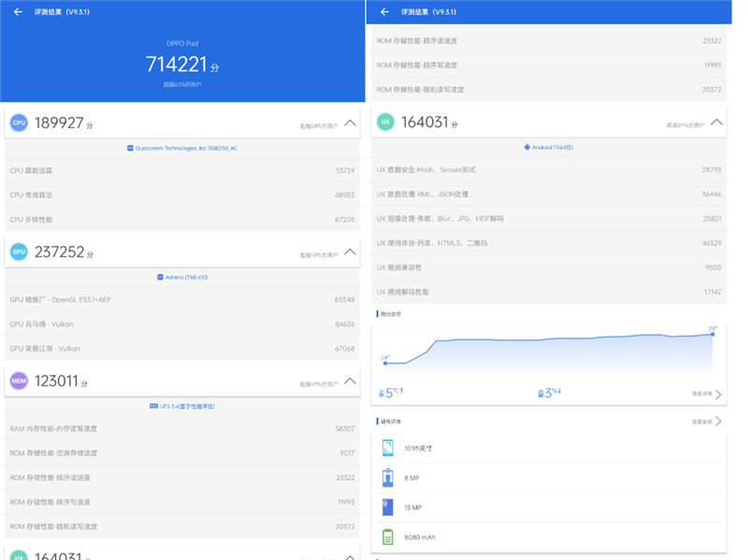Click the 查看详情 link text
The height and width of the screenshot is (560, 748).
click(x=702, y=394)
